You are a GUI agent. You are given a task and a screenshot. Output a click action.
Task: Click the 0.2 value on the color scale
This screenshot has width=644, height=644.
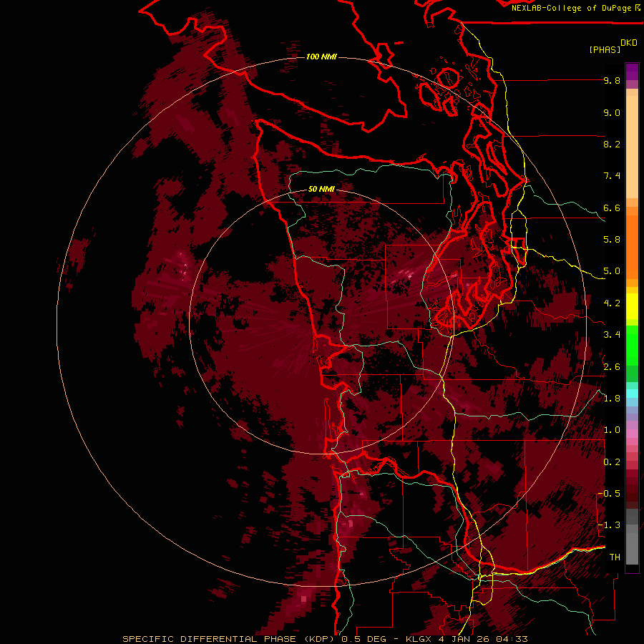(x=612, y=462)
